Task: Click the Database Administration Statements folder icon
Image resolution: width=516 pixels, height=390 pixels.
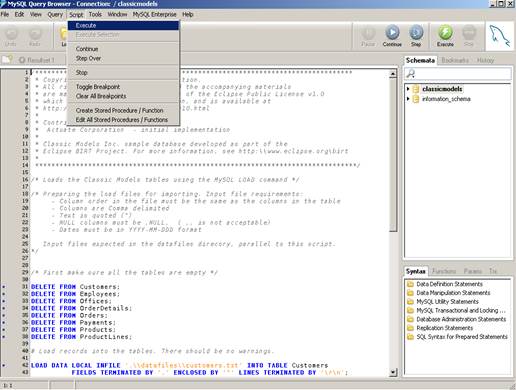Action: point(410,319)
